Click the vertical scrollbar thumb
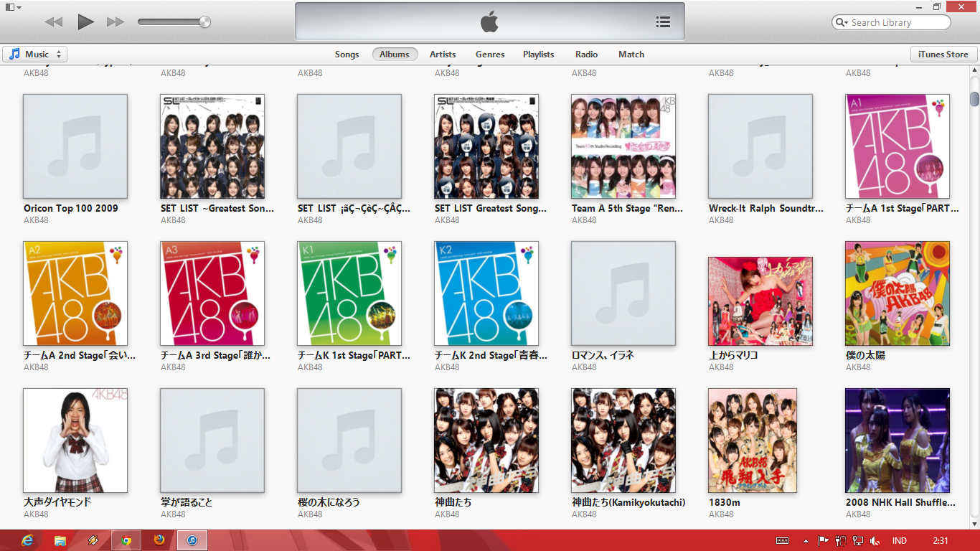The height and width of the screenshot is (551, 980). (x=974, y=98)
